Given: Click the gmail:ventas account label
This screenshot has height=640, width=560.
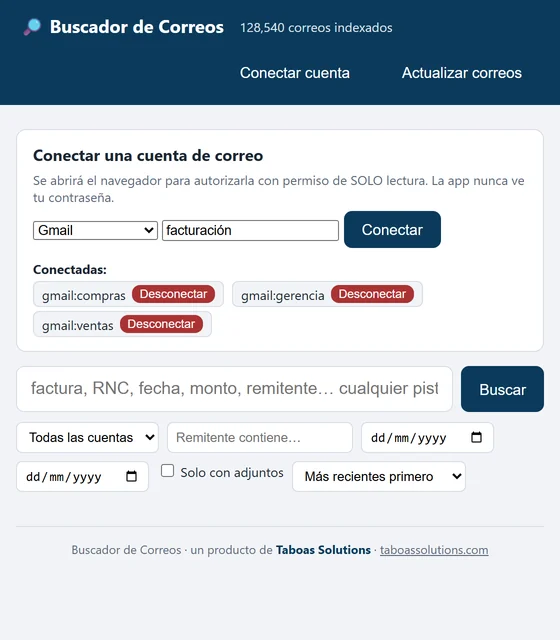Looking at the screenshot, I should pos(78,326).
